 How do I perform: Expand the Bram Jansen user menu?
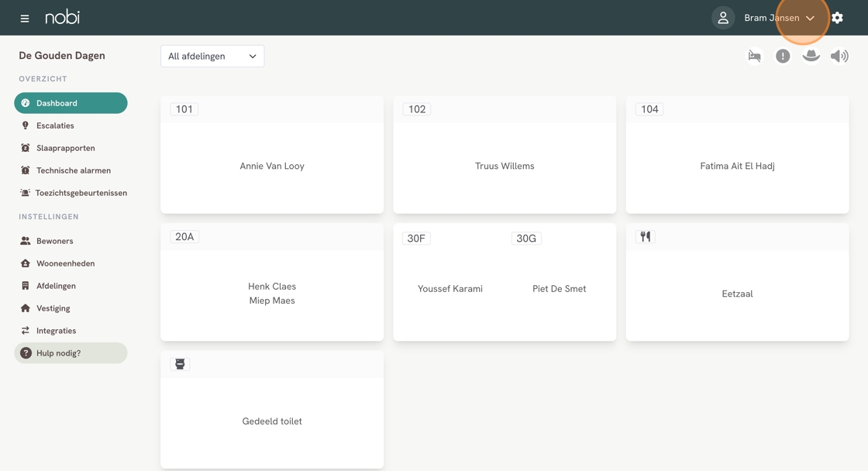779,18
